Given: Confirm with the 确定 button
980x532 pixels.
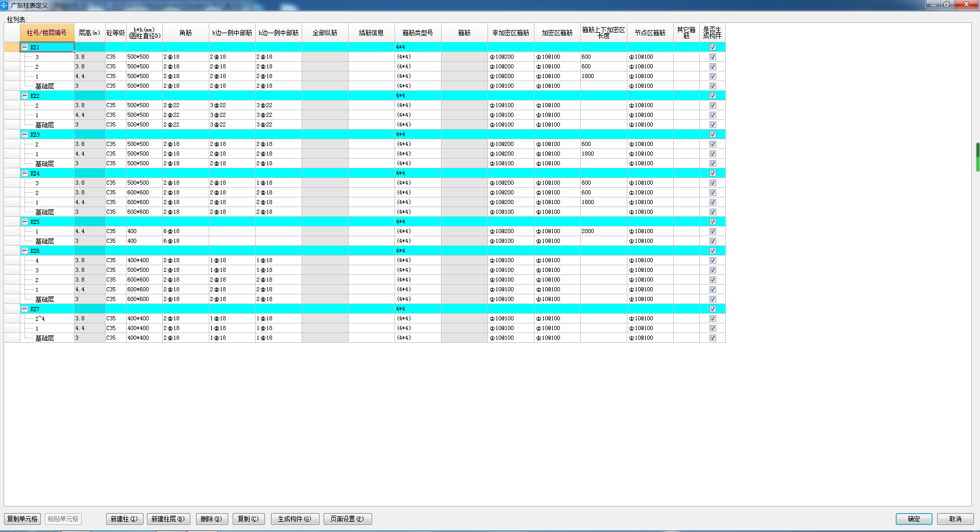Looking at the screenshot, I should click(x=914, y=519).
